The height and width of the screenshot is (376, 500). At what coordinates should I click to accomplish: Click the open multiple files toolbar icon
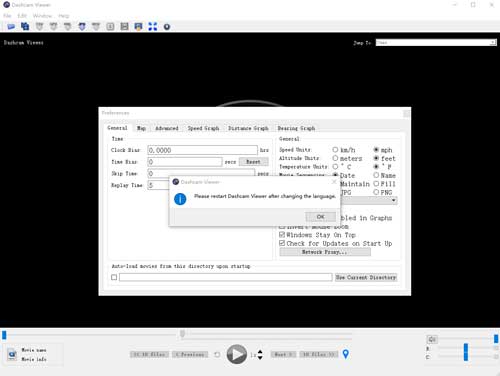pos(25,26)
